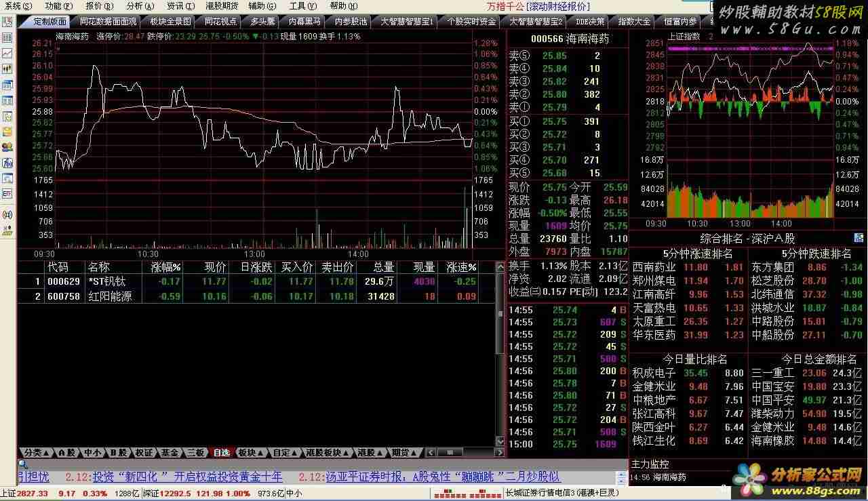Viewport: 868px width, 501px height.
Task: Click the magnifier search icon above news ticker
Action: click(x=22, y=464)
